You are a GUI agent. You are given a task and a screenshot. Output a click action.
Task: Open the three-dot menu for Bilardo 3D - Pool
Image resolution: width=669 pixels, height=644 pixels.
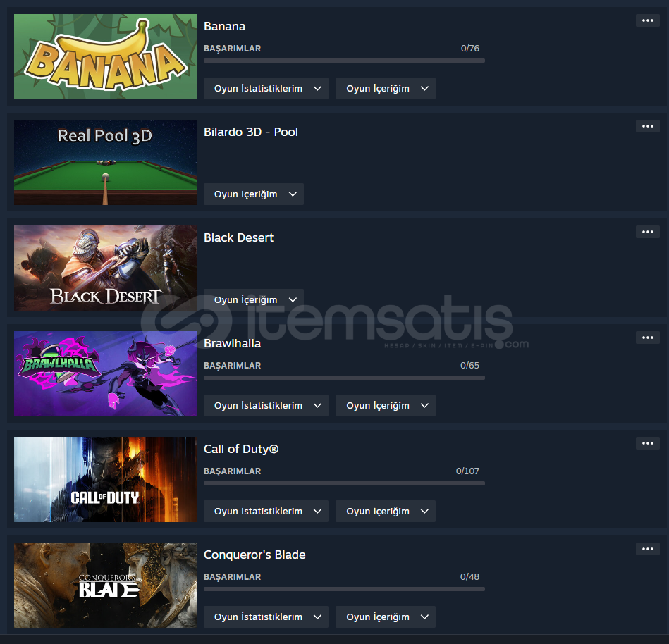(x=647, y=126)
